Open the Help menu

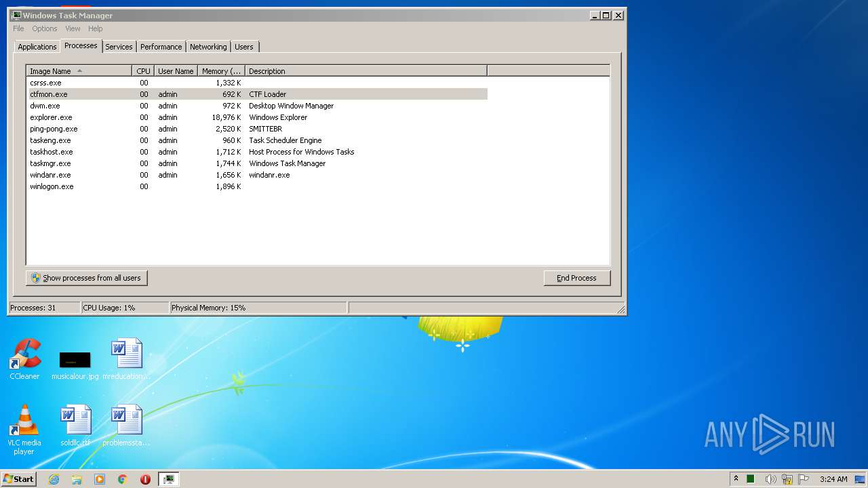coord(96,28)
